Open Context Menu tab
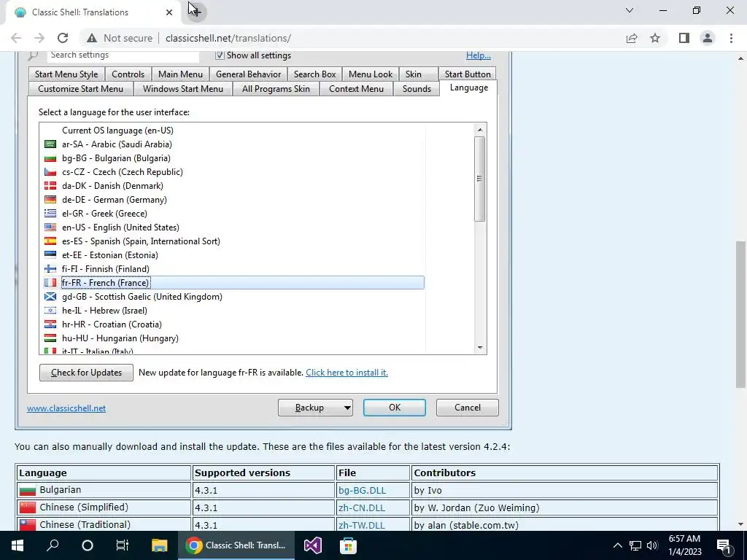Image resolution: width=747 pixels, height=560 pixels. click(356, 89)
